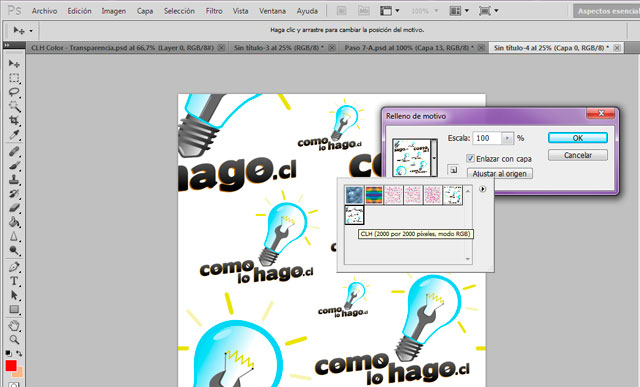Open the pattern picker flyout menu arrow

tap(482, 189)
